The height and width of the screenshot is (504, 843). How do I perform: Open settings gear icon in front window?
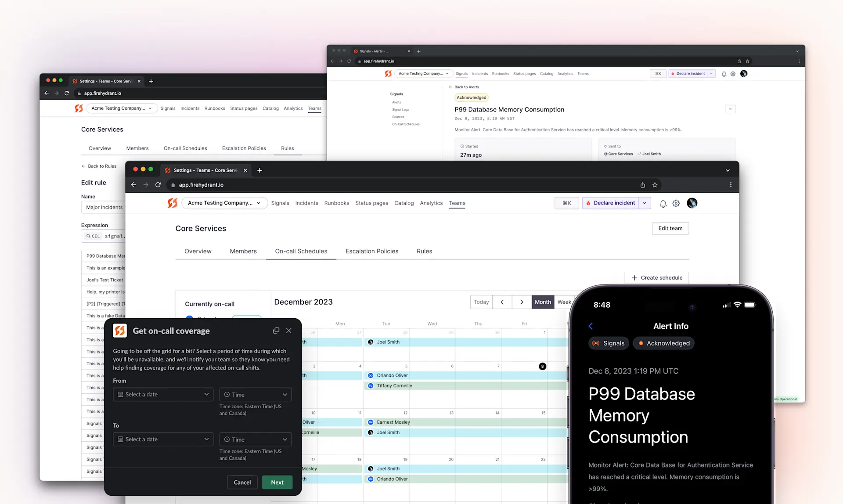676,203
